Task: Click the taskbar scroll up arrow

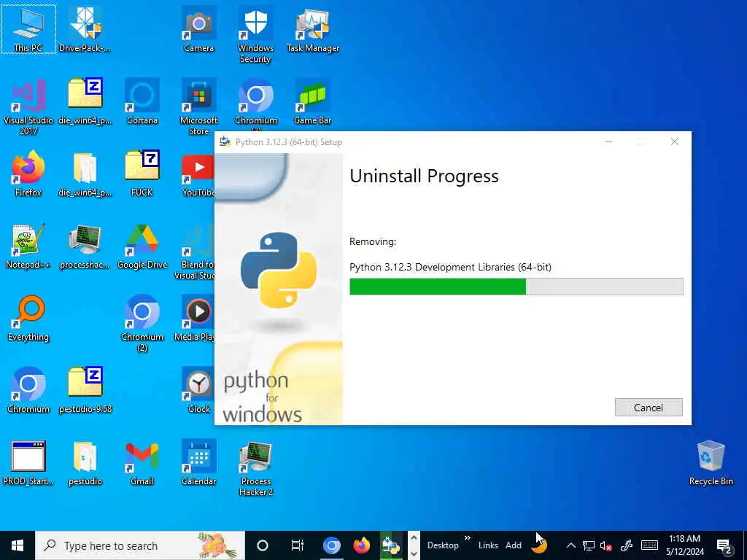Action: pyautogui.click(x=414, y=538)
